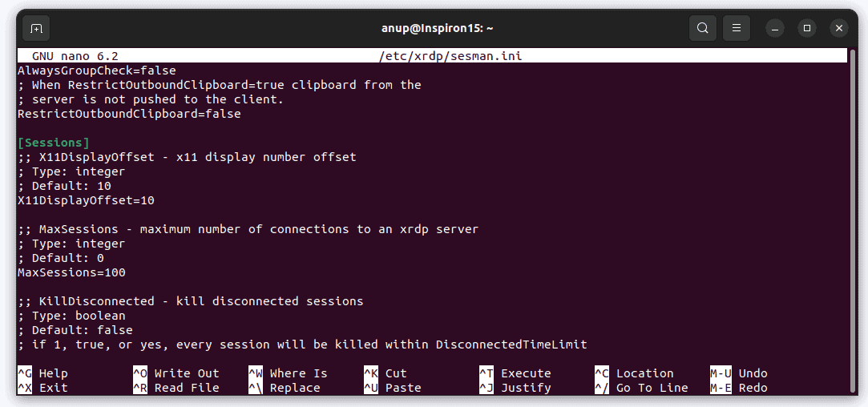Open the terminal hamburger menu

[x=736, y=28]
